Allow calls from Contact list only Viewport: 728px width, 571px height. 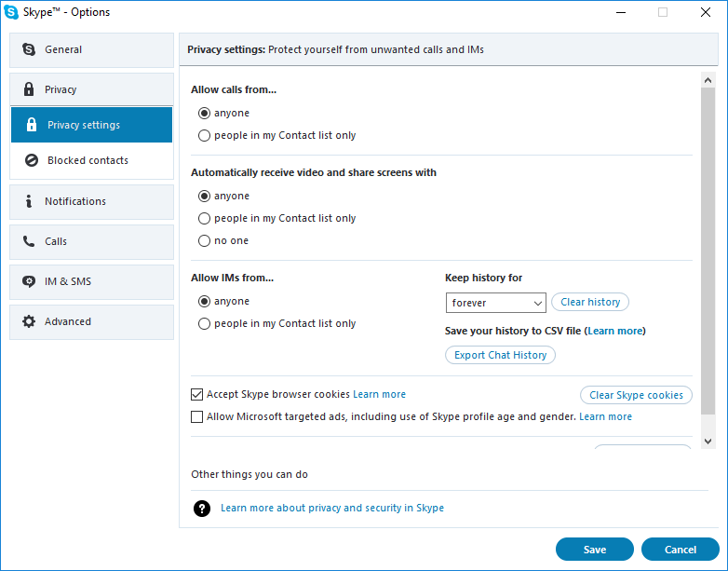point(204,136)
